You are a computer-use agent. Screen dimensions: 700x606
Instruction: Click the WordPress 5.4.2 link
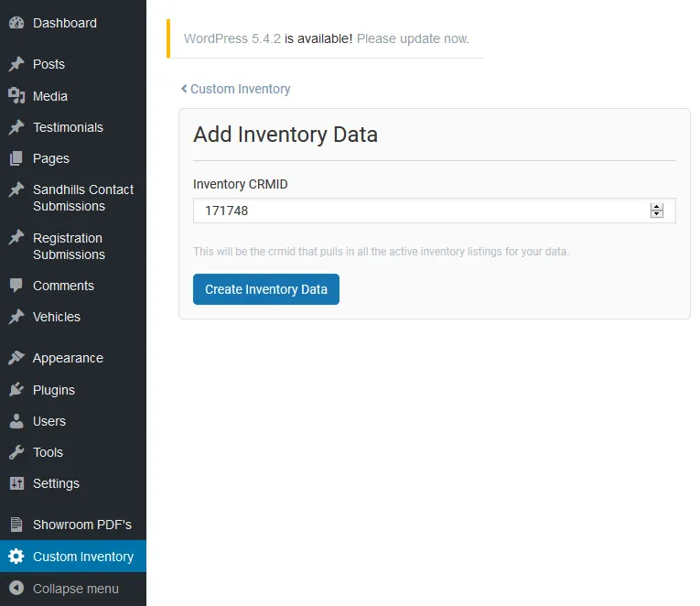pos(232,38)
